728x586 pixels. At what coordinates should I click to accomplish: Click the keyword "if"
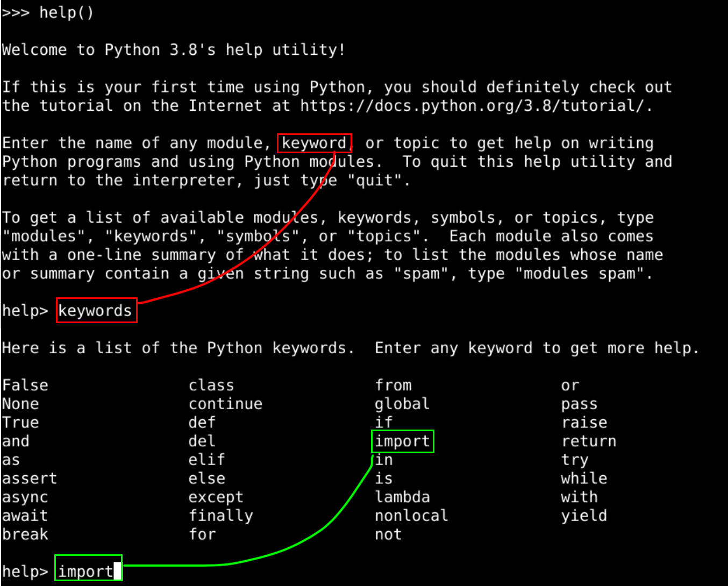coord(384,423)
